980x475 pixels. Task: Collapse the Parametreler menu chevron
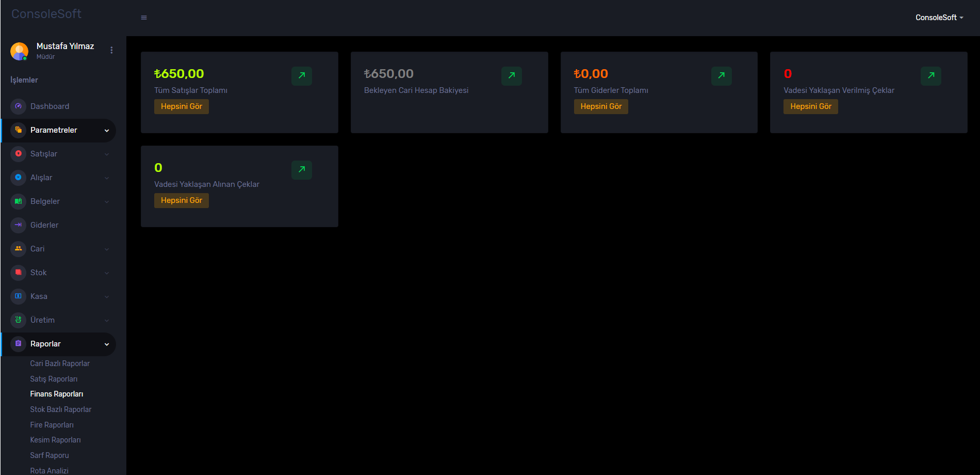click(107, 131)
